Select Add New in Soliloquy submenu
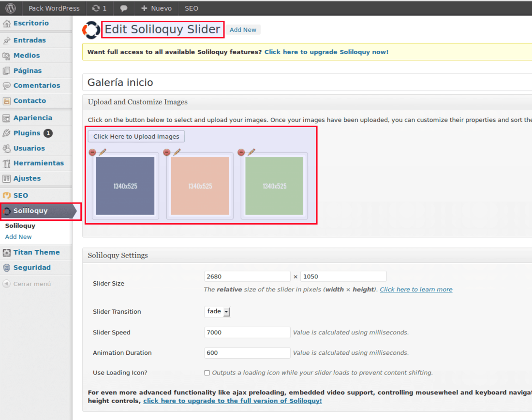Viewport: 532px width, 420px height. pyautogui.click(x=18, y=237)
